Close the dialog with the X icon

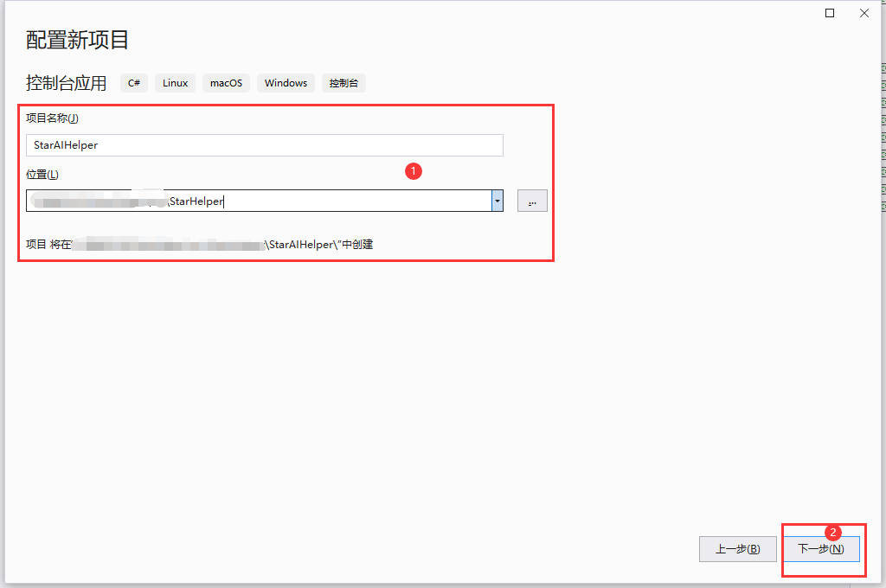click(864, 13)
